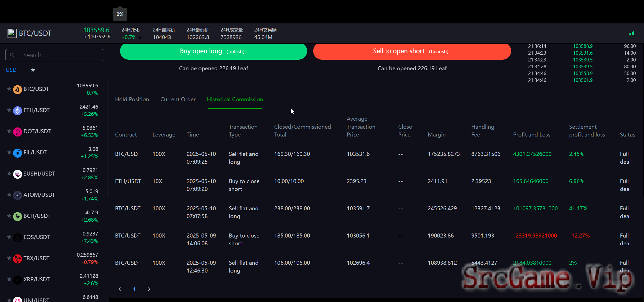Viewport: 644px width, 302px height.
Task: Click the Handling Fee column header
Action: (483, 131)
